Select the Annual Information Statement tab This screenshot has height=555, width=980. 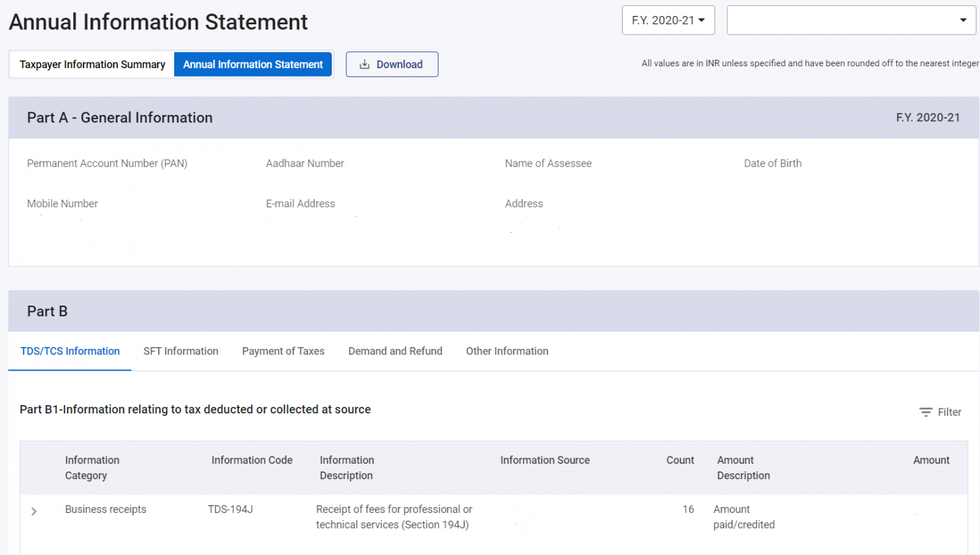[x=253, y=64]
